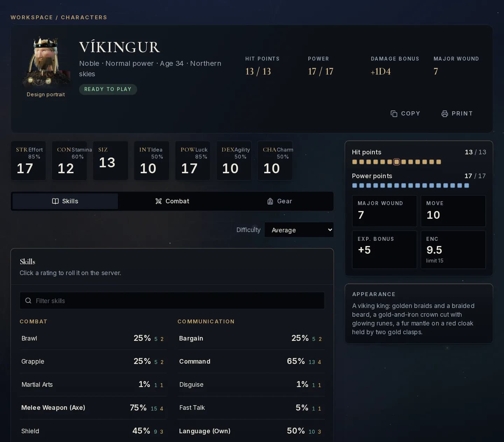Viewport: 504px width, 442px height.
Task: Click the header HIT POINTS 13 / 13 value
Action: click(x=258, y=71)
